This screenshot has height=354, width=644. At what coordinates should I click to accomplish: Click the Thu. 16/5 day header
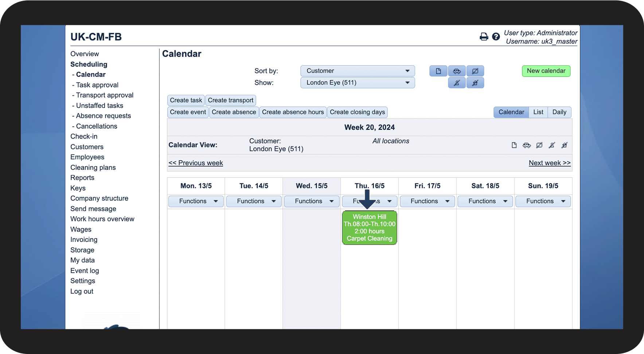click(370, 186)
